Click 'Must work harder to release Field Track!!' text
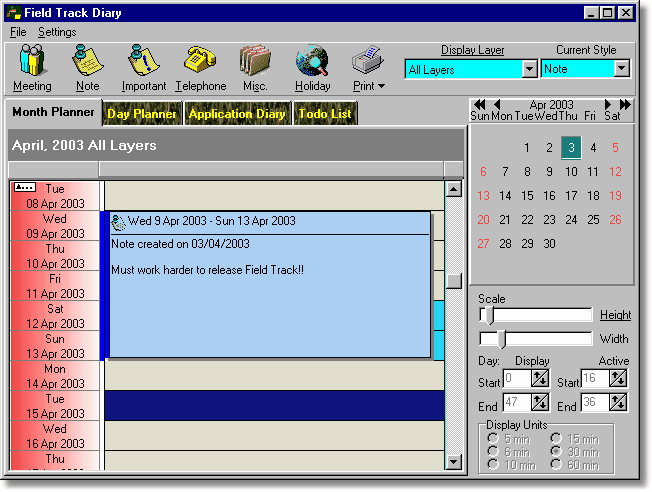 pyautogui.click(x=207, y=270)
